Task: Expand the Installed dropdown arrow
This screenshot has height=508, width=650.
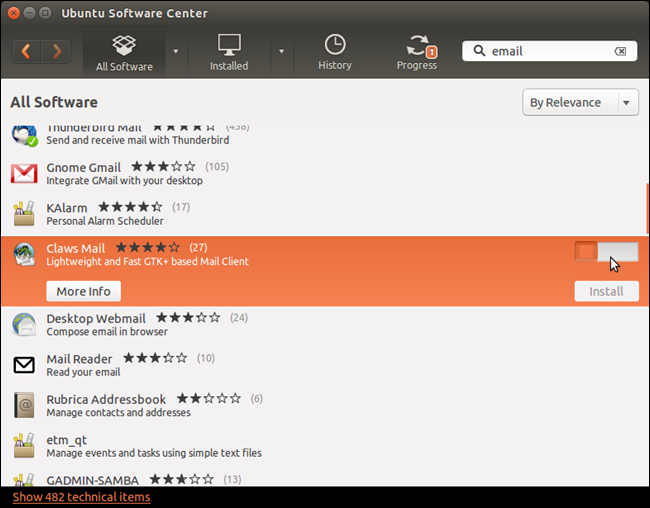Action: (x=281, y=51)
